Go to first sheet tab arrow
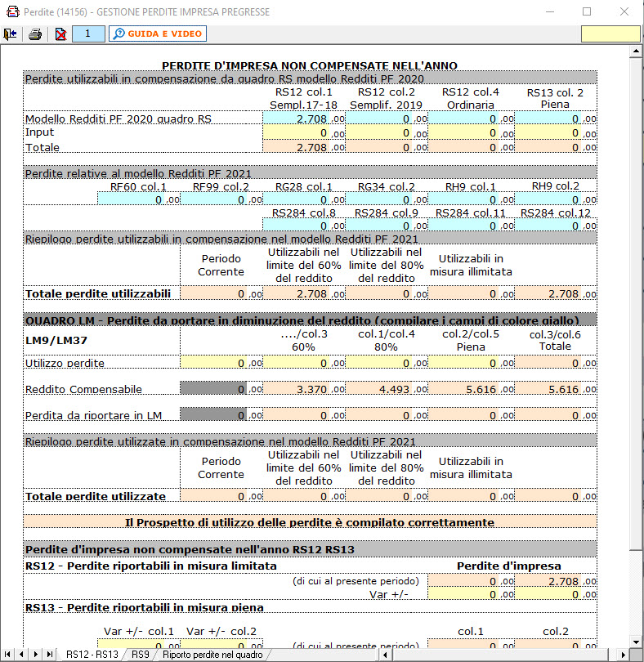 7,655
